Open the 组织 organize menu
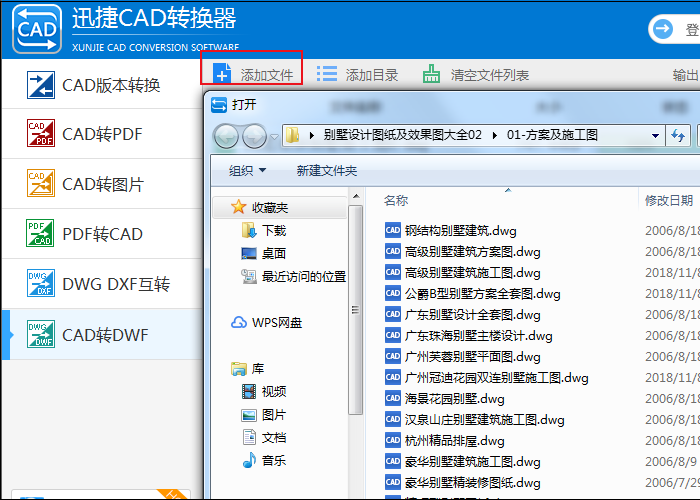Screen dimensions: 700x500 tap(247, 171)
